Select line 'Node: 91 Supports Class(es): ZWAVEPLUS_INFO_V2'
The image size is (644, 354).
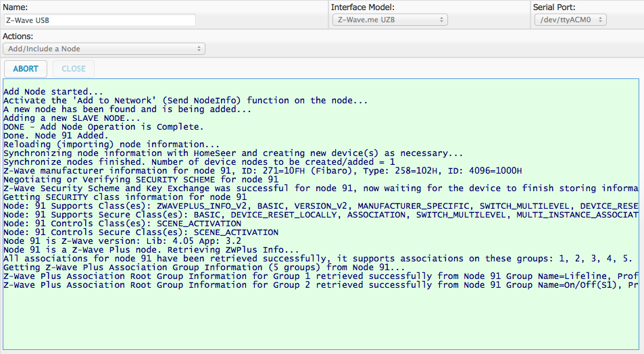(x=321, y=206)
